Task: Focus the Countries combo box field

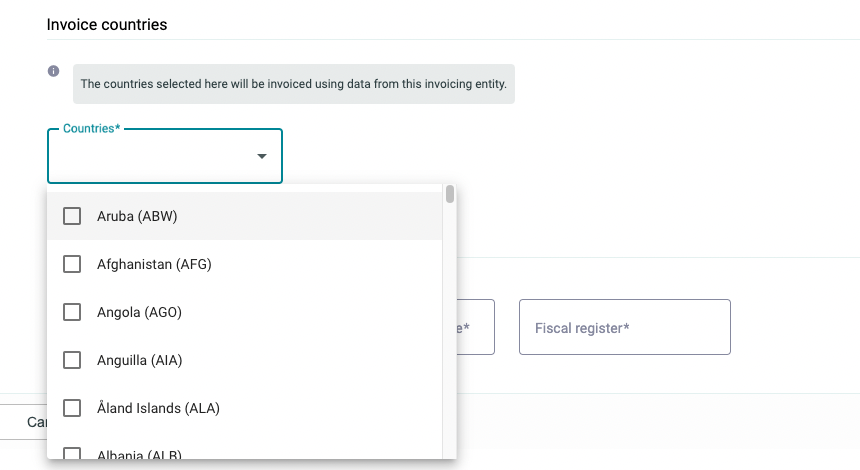Action: (x=165, y=156)
